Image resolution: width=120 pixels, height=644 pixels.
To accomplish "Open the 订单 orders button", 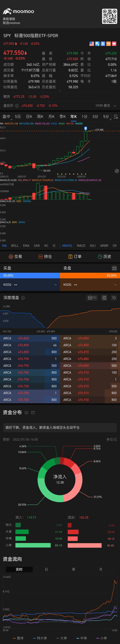I will (x=75, y=256).
